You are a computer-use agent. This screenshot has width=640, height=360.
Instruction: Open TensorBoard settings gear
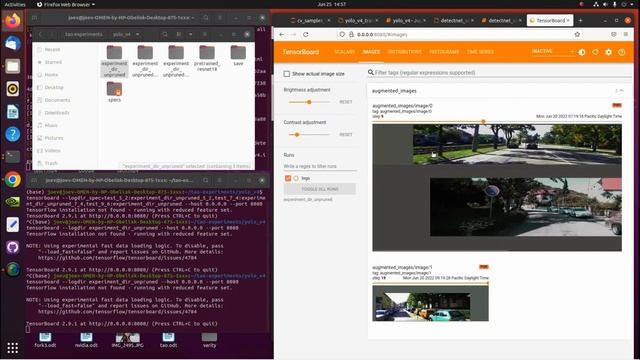pyautogui.click(x=609, y=52)
